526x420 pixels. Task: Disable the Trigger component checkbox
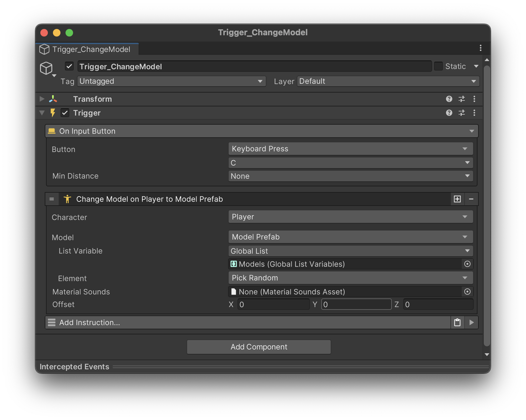[x=65, y=113]
